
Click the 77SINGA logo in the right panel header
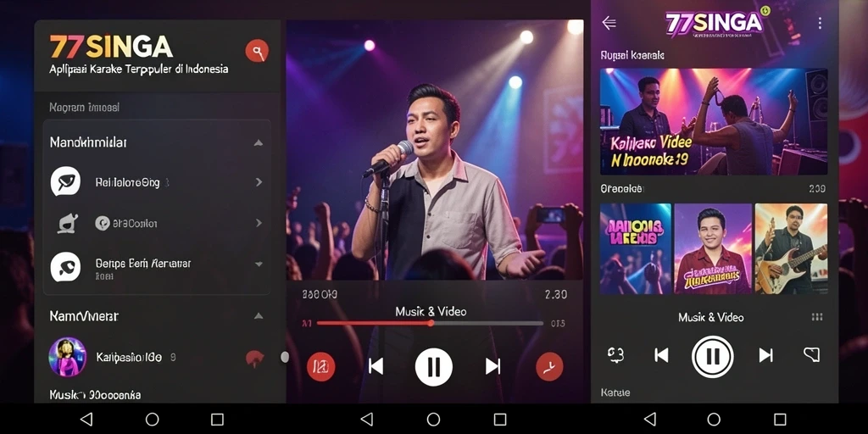point(715,22)
